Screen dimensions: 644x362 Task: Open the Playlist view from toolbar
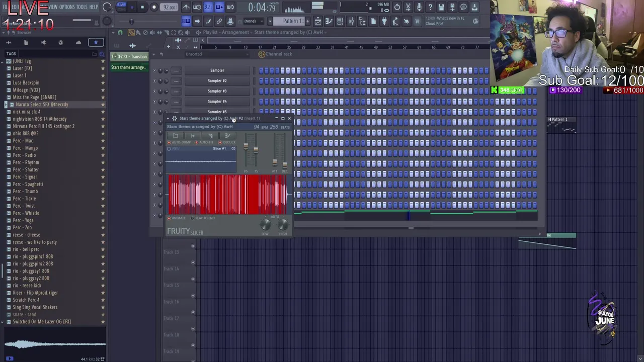tap(318, 21)
